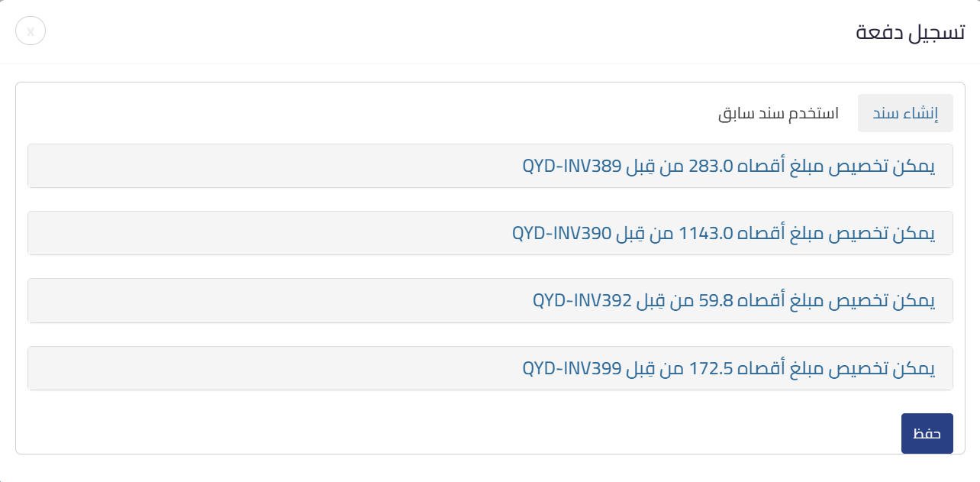980x482 pixels.
Task: Open invoice QYD-INV390 allocation entry
Action: 490,233
